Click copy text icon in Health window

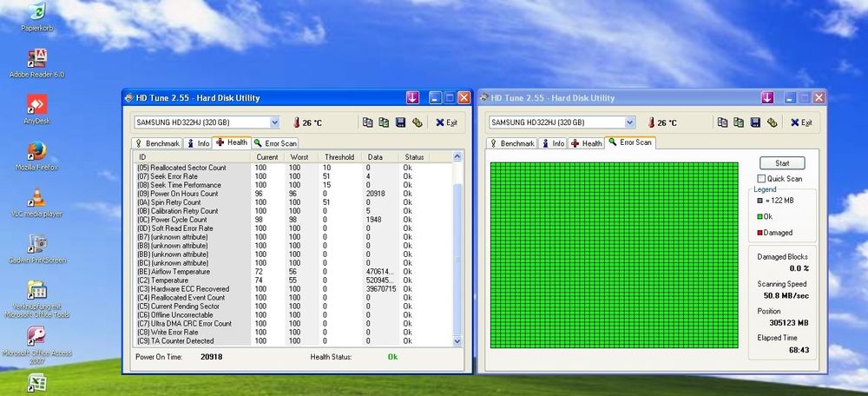point(367,123)
